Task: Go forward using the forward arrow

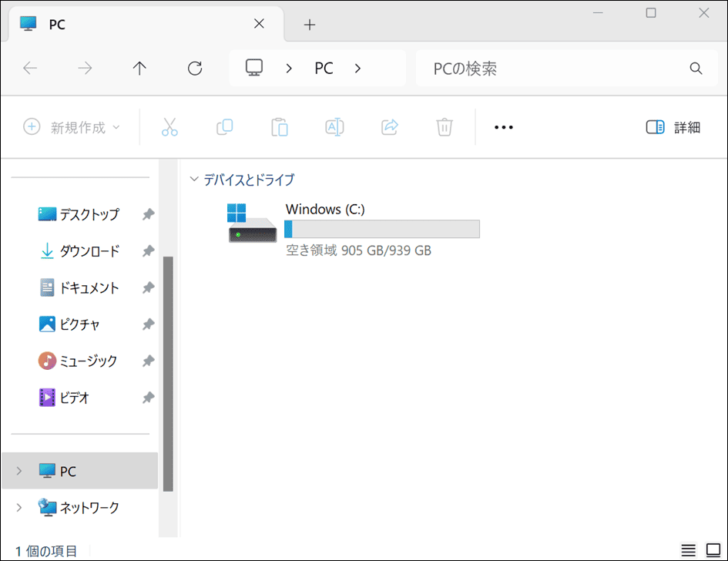Action: 85,69
